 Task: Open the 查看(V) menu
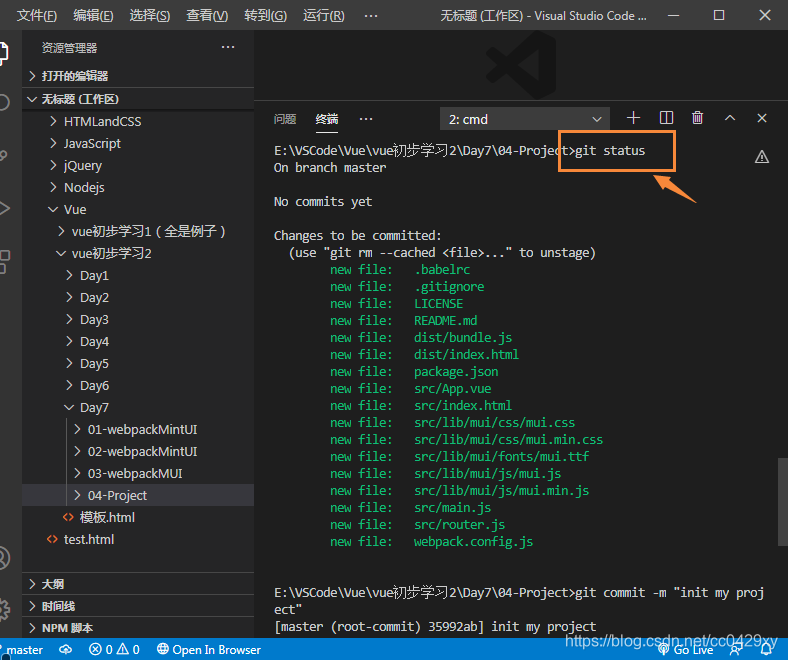(x=207, y=16)
